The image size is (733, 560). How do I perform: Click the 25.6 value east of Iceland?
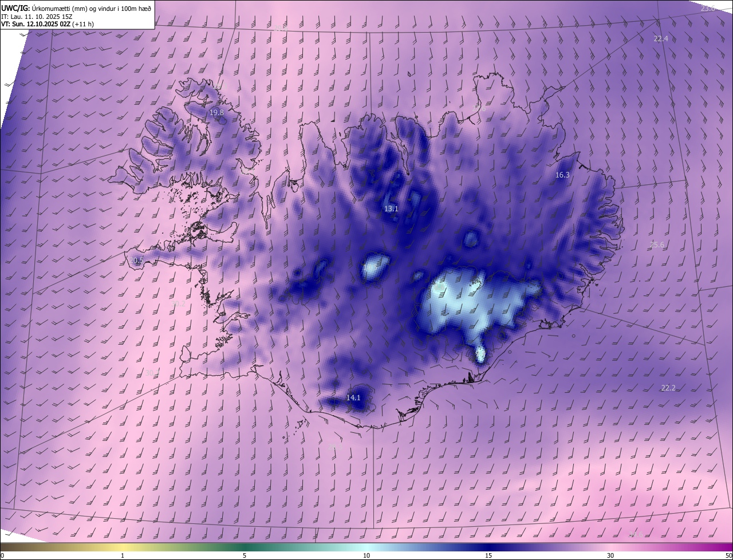tap(657, 245)
